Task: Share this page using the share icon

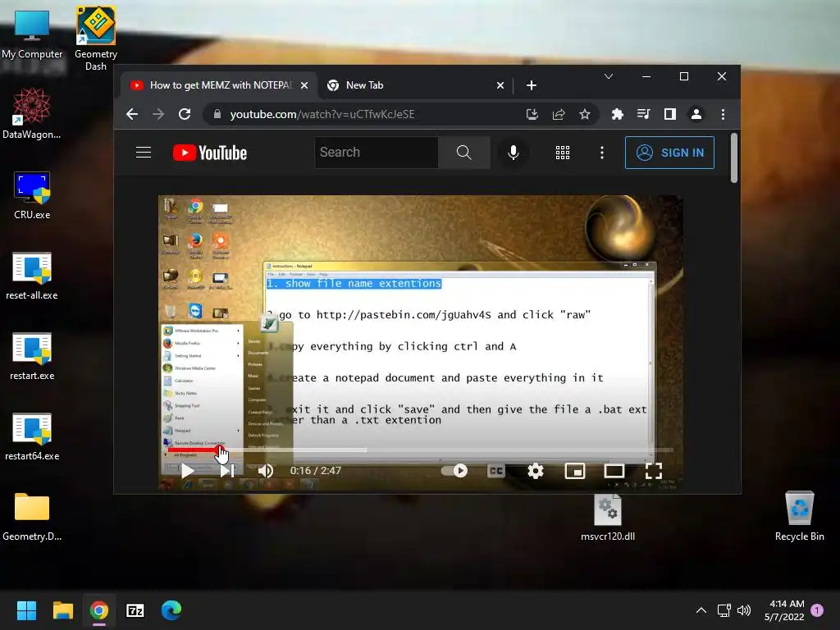Action: 559,114
